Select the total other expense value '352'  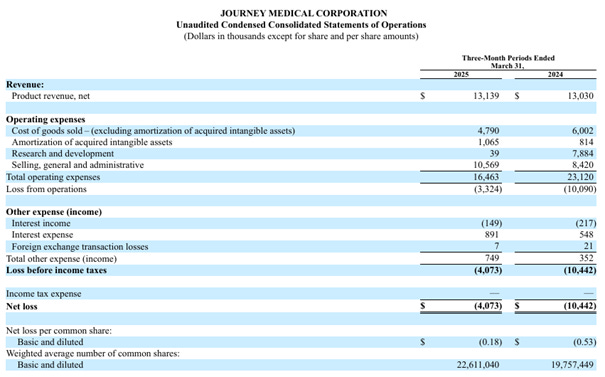coord(586,258)
